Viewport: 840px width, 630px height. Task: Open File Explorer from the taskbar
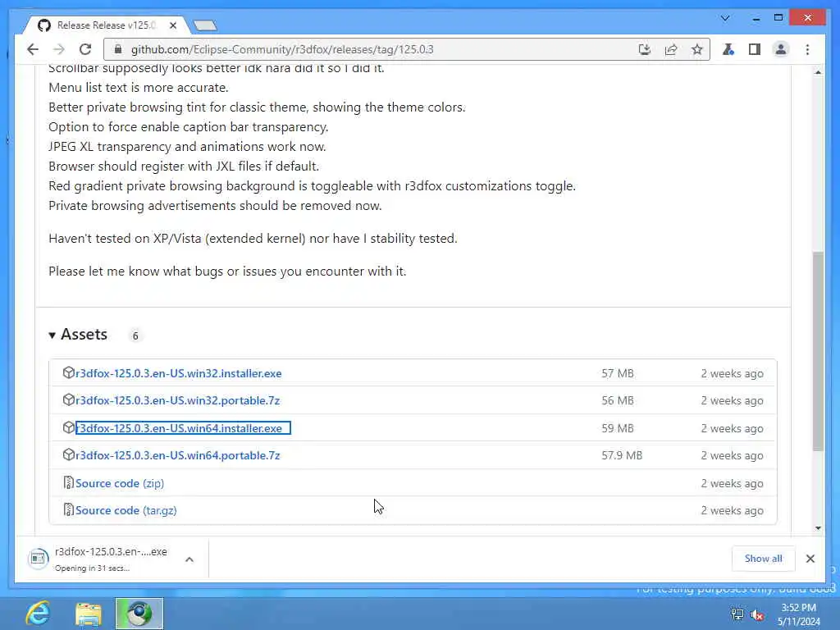point(89,614)
